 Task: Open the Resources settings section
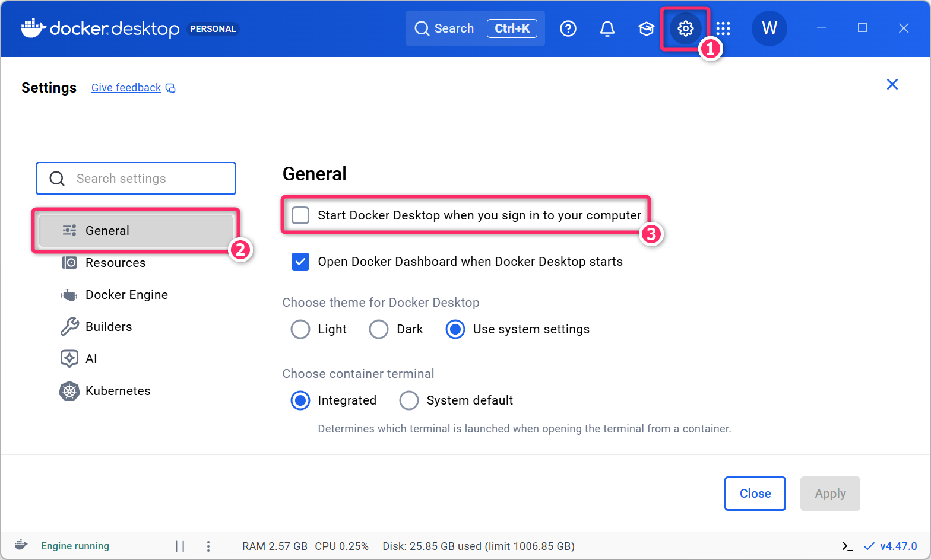click(115, 263)
